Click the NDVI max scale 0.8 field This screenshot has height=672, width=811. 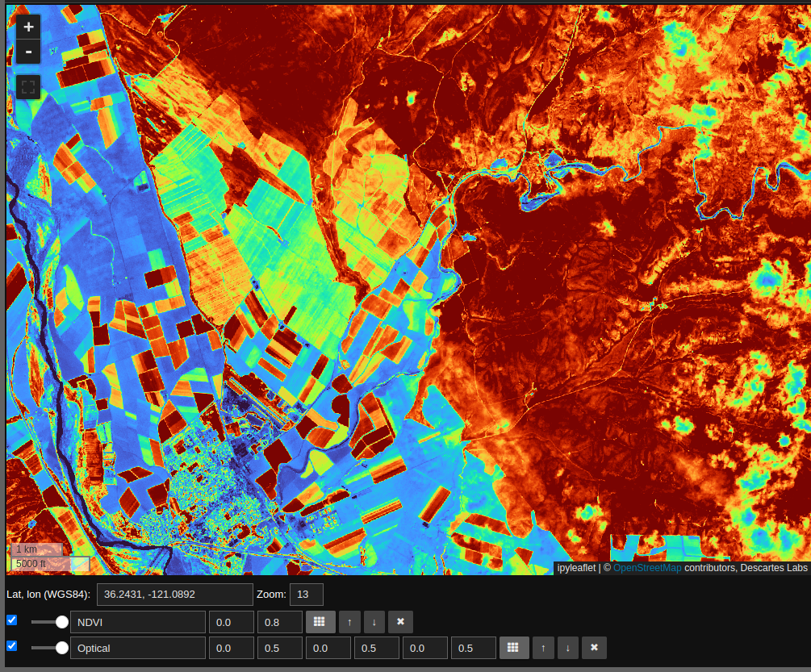279,622
